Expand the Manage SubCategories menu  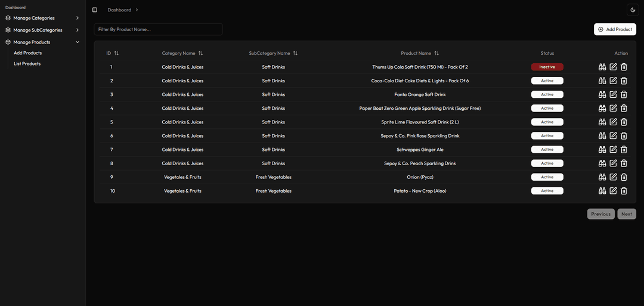42,30
